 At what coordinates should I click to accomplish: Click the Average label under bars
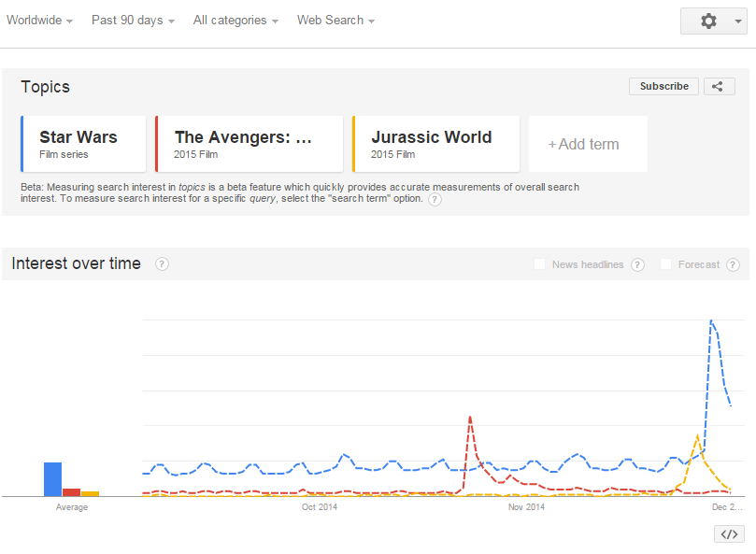click(x=72, y=506)
